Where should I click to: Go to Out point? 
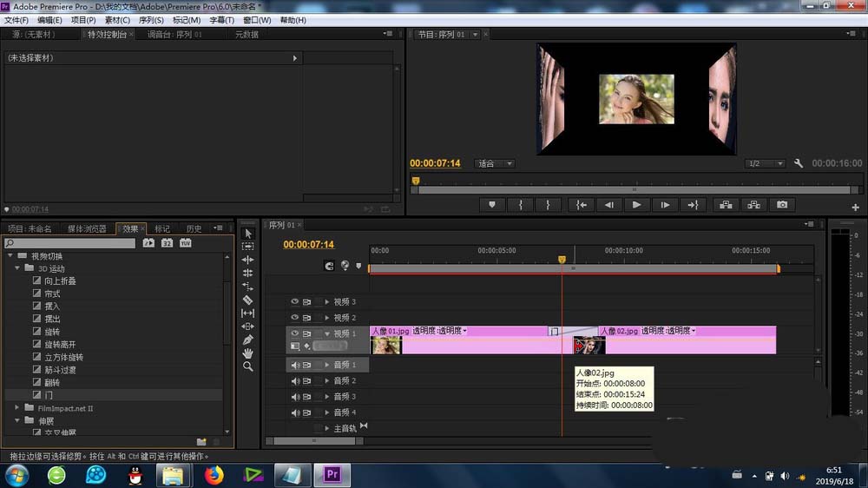click(x=693, y=205)
